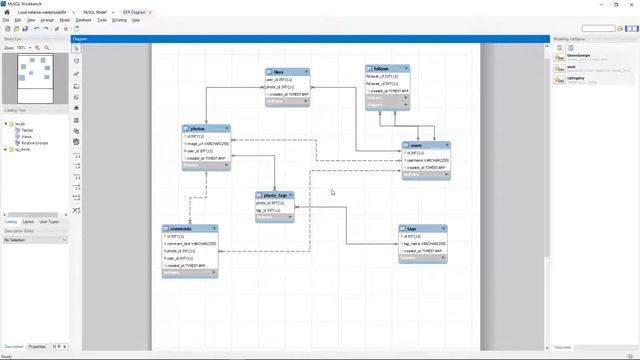Viewport: 640px width, 360px height.
Task: Select Routine Groups in catalog tree
Action: pos(35,143)
